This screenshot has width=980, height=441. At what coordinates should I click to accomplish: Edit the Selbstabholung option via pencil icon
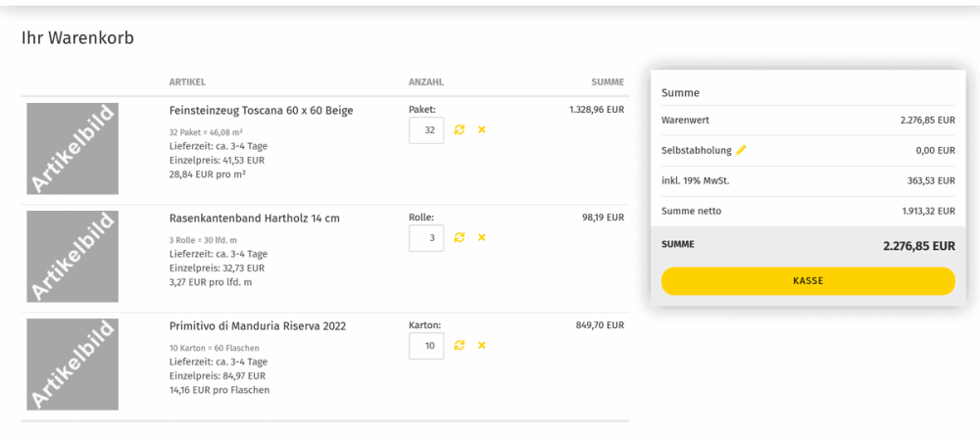(x=741, y=150)
